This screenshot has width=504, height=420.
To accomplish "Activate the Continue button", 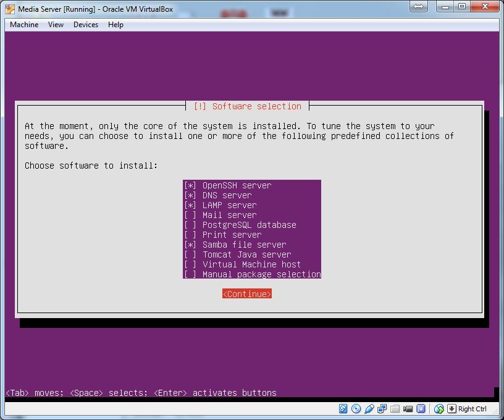I will [247, 294].
